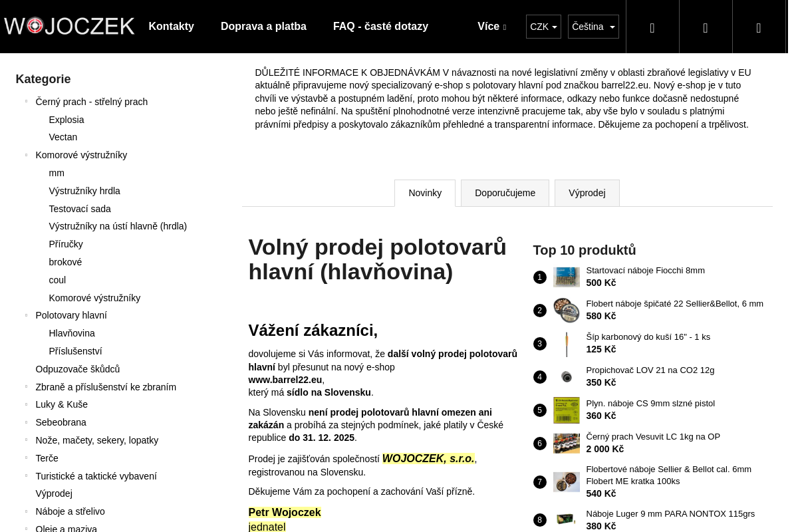Expand Komorové výstružníky category bullet
Image resolution: width=798 pixels, height=532 pixels.
tap(26, 155)
